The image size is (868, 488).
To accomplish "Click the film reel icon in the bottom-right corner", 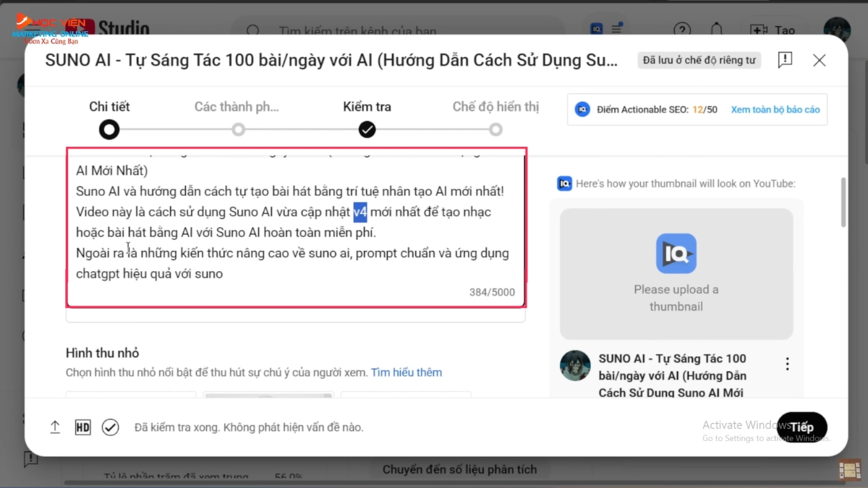I will (850, 470).
